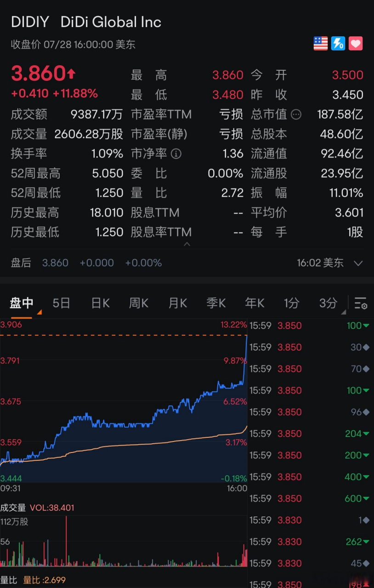The image size is (374, 588).
Task: Click the small icon beside 总市值
Action: pyautogui.click(x=295, y=114)
